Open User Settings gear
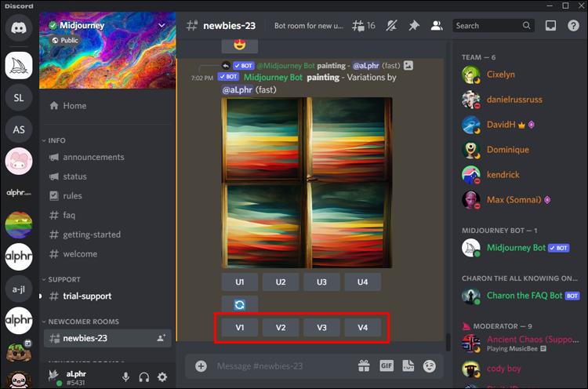This screenshot has width=588, height=389. pos(162,377)
